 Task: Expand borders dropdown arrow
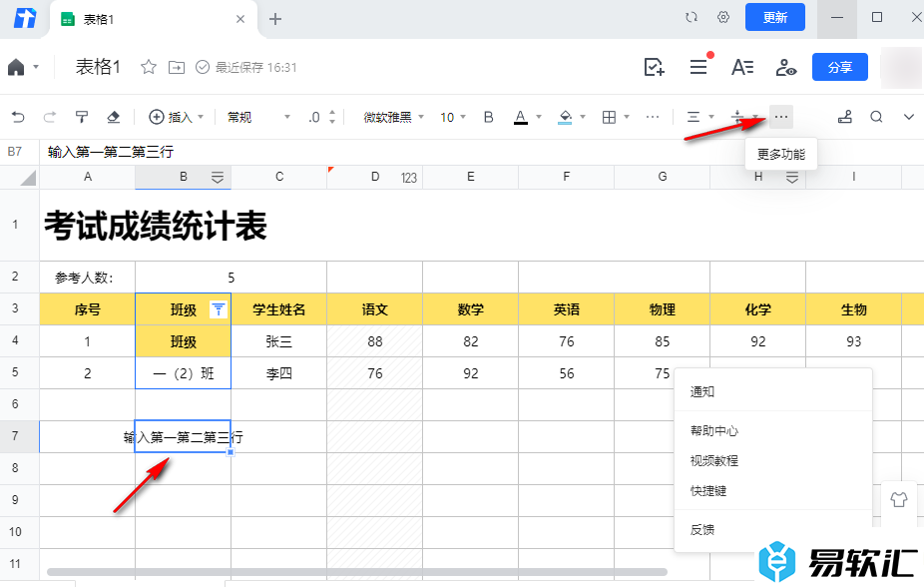point(627,117)
